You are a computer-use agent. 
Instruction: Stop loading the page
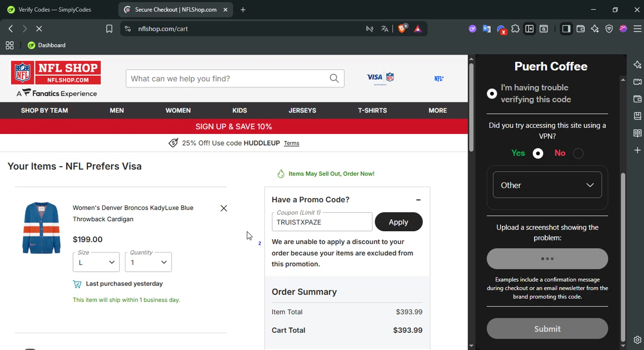pyautogui.click(x=39, y=29)
